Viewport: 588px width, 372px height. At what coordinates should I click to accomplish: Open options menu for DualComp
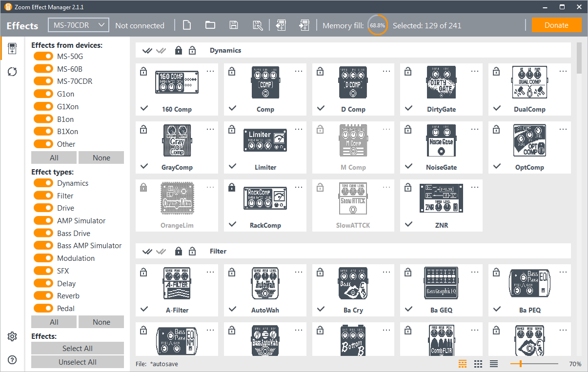563,71
